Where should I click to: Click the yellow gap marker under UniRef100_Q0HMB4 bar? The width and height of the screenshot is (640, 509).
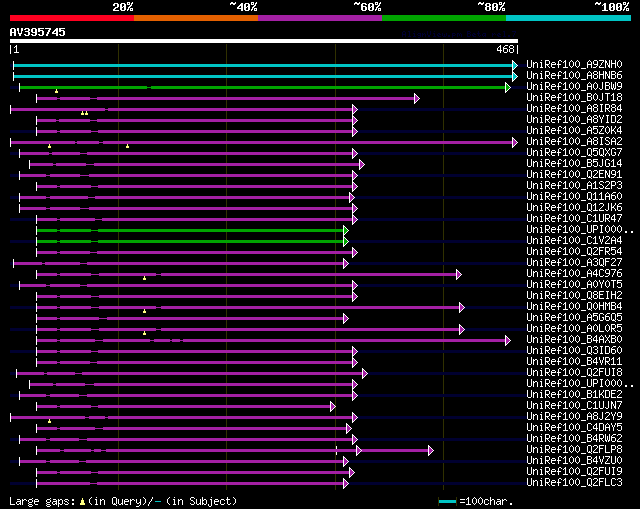[144, 311]
